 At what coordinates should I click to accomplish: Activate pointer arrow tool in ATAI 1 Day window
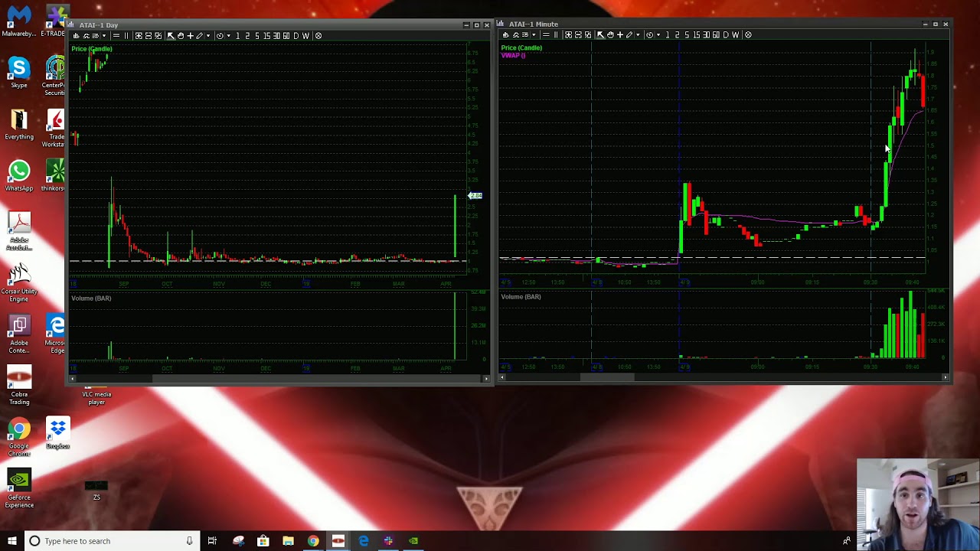[x=171, y=35]
